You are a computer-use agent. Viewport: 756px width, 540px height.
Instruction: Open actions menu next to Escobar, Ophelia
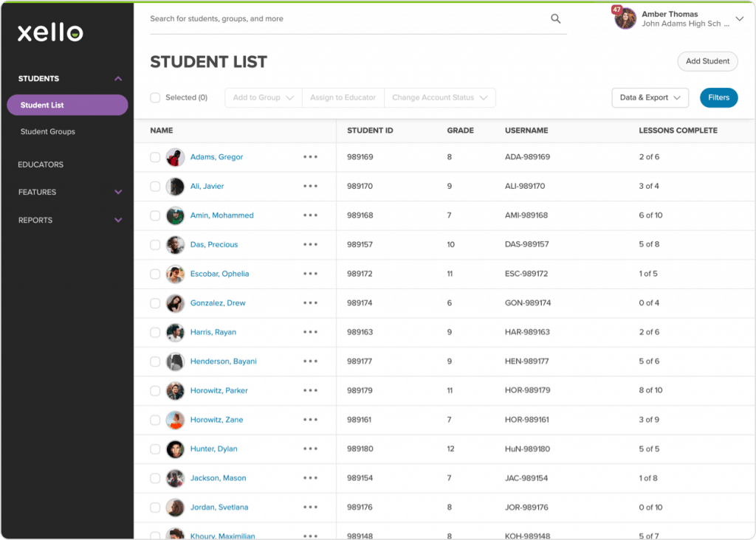click(x=310, y=274)
